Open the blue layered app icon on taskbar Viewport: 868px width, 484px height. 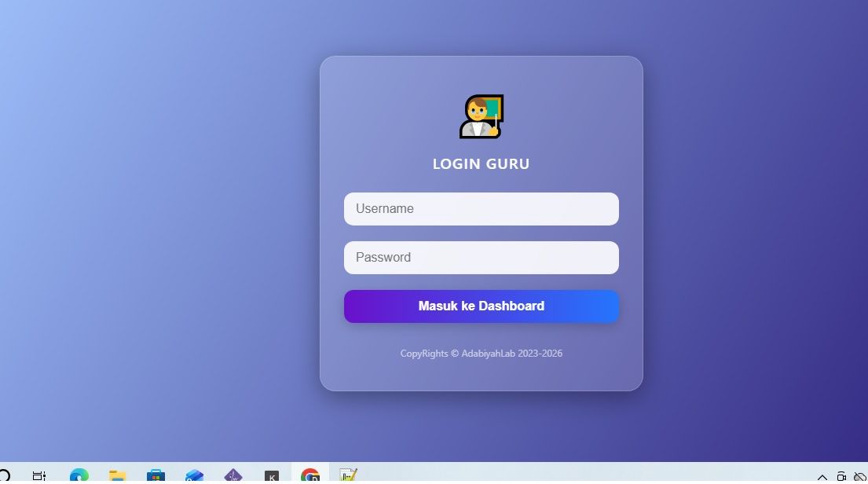[194, 475]
